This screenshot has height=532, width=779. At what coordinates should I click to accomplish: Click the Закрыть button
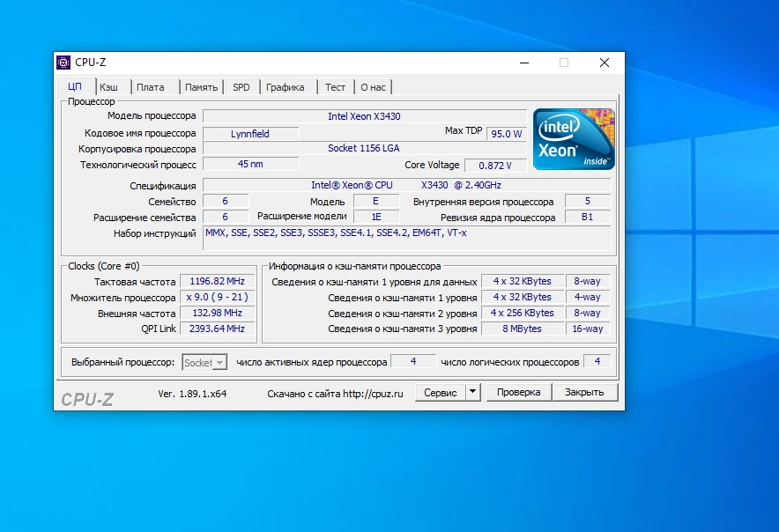click(584, 392)
